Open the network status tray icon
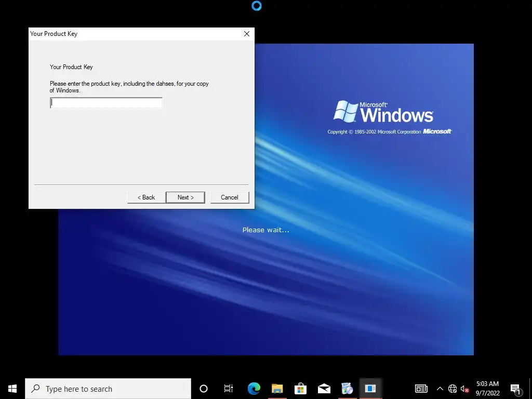Viewport: 532px width, 399px height. pyautogui.click(x=453, y=389)
